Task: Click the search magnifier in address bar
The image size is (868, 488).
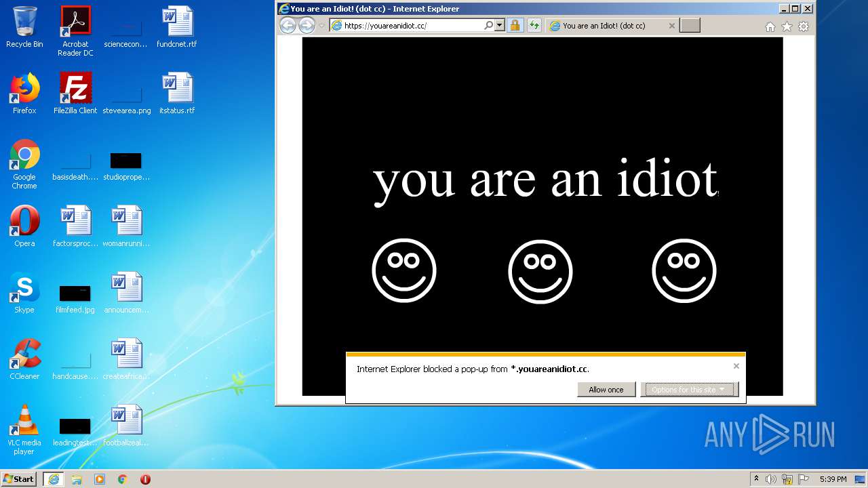Action: (488, 26)
